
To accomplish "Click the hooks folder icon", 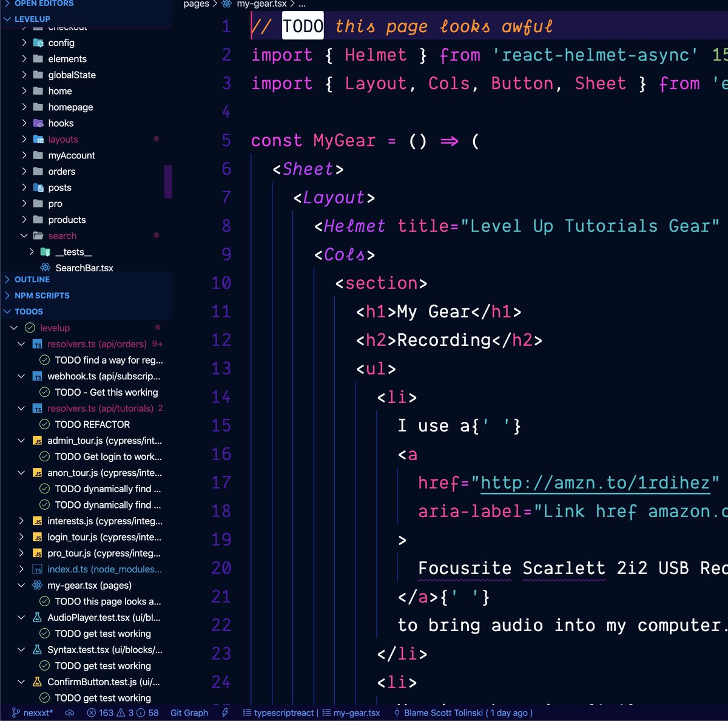I will [38, 123].
